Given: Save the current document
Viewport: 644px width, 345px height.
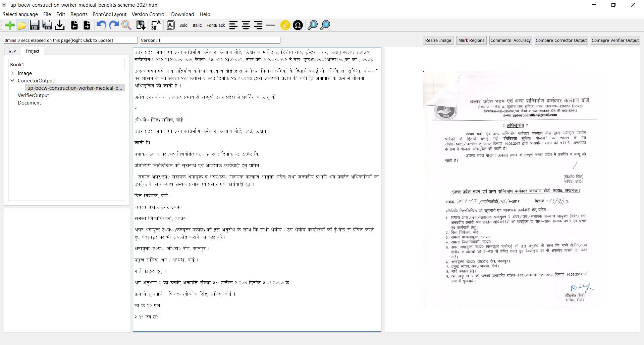Looking at the screenshot, I should click(35, 25).
